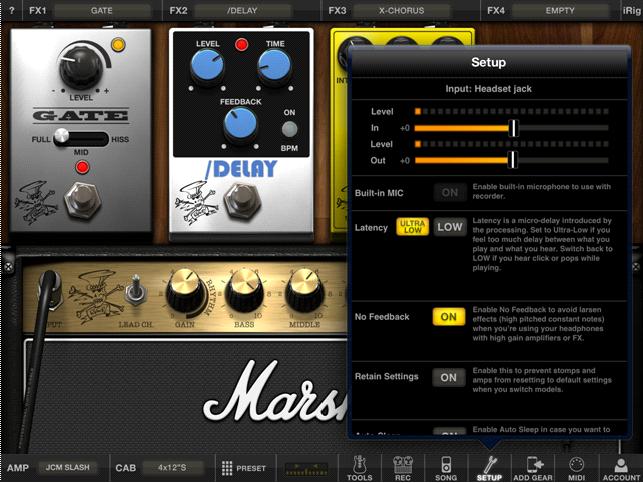Click the red LED on the Delay pedal

(241, 44)
